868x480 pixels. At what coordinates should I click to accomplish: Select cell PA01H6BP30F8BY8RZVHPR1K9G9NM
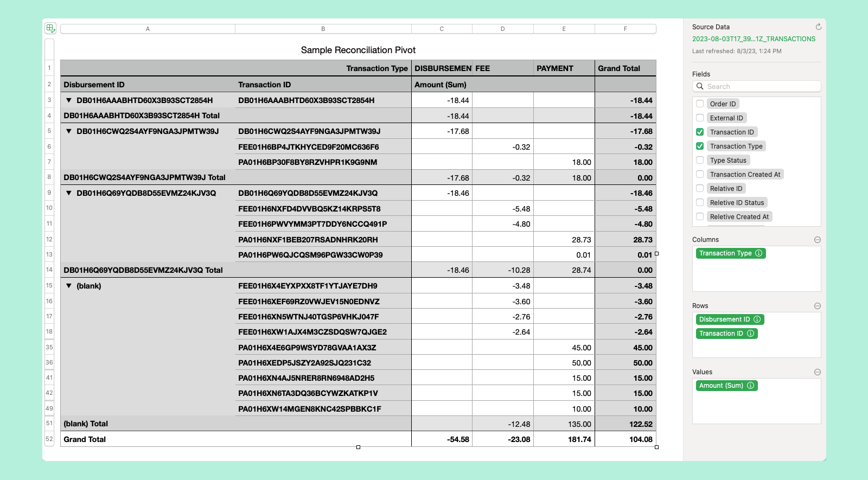point(323,162)
